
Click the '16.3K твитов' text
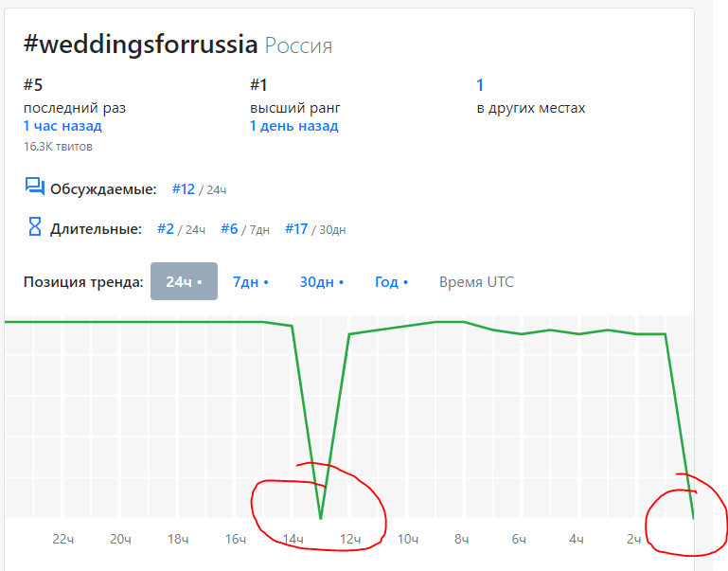click(x=58, y=147)
